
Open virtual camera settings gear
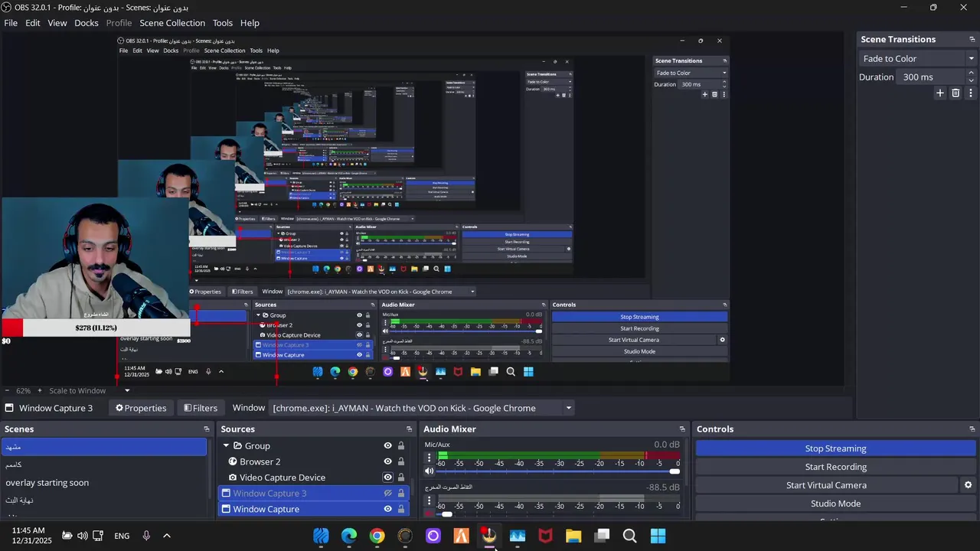tap(968, 485)
